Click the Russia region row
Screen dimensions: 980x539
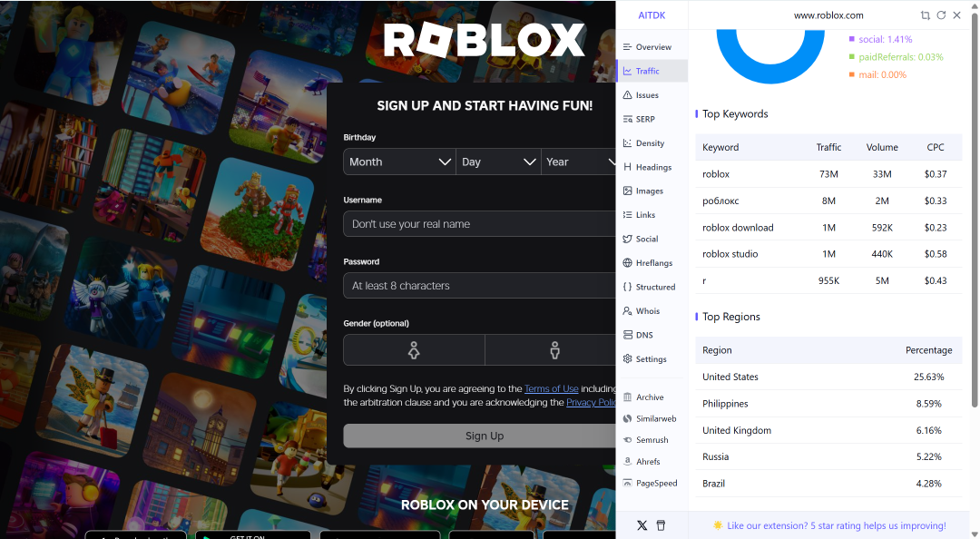[x=828, y=457]
